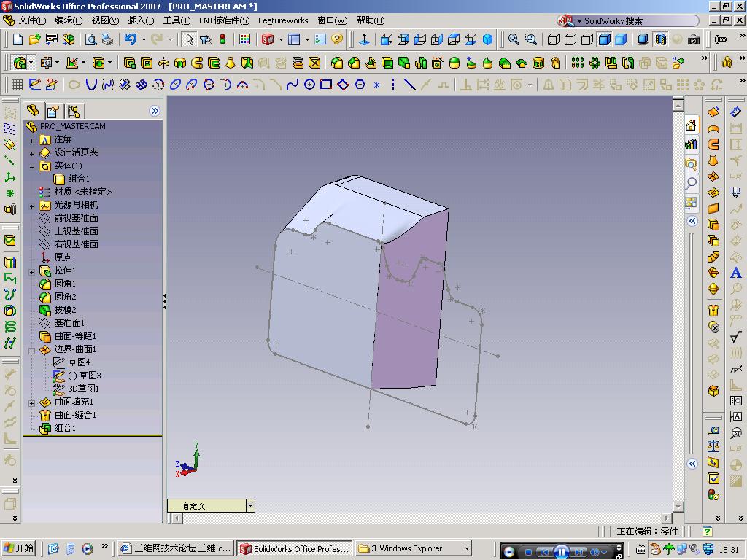
Task: Select 前视基准面 plane in the tree
Action: click(76, 217)
